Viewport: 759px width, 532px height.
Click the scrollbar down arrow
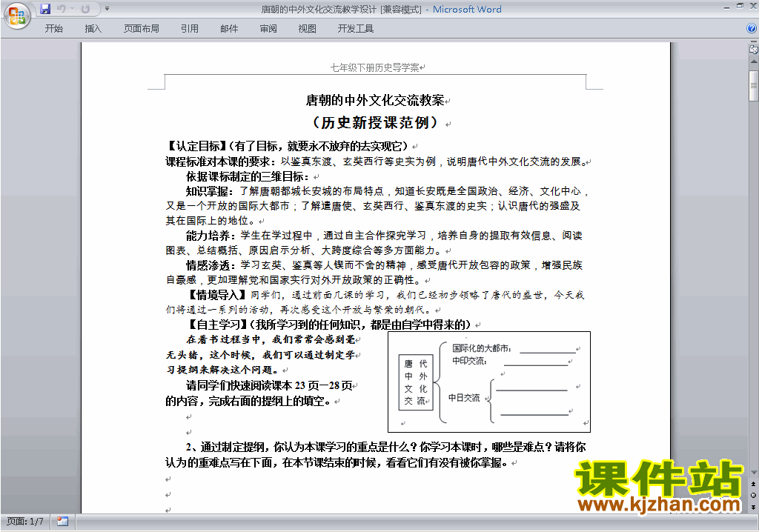coord(754,473)
